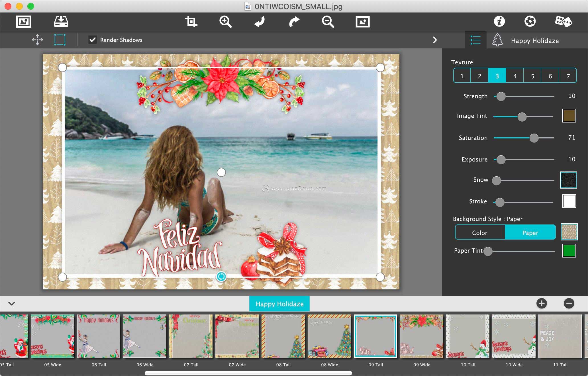This screenshot has width=588, height=376.
Task: Click the info panel icon
Action: (x=500, y=21)
